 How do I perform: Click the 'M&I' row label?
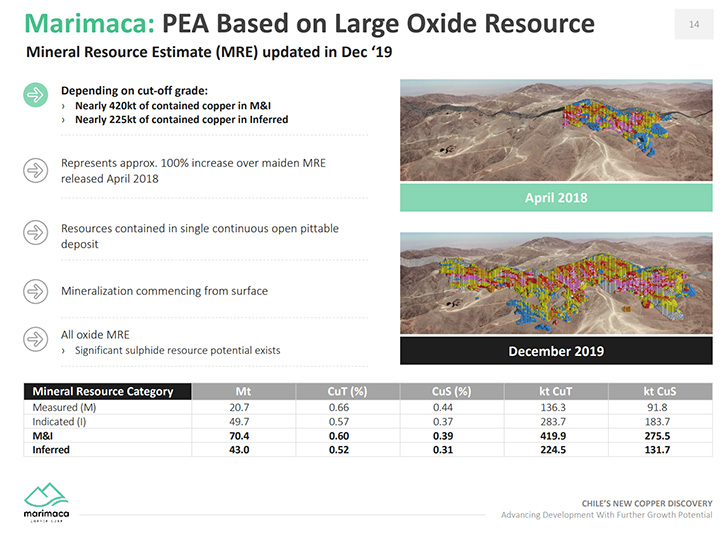[x=43, y=436]
